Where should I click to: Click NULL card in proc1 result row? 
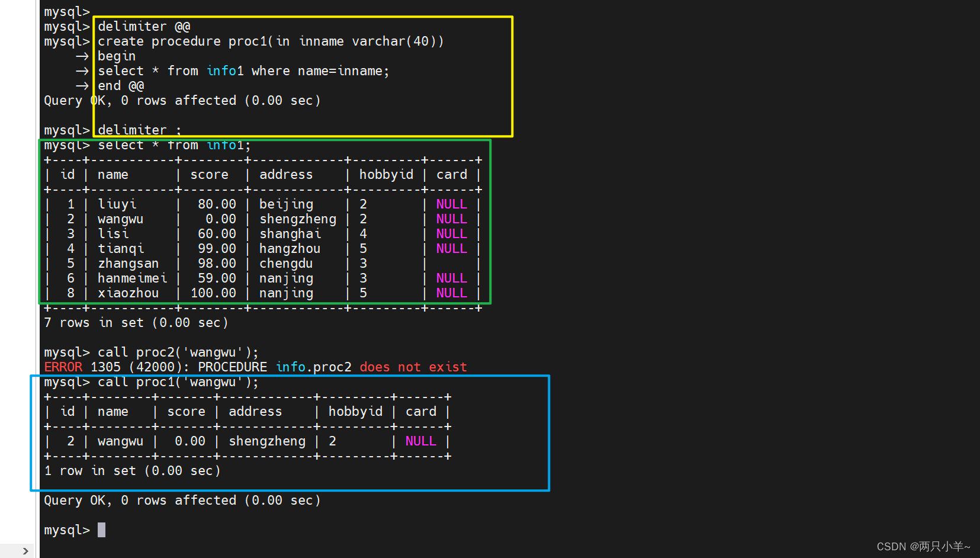[421, 441]
